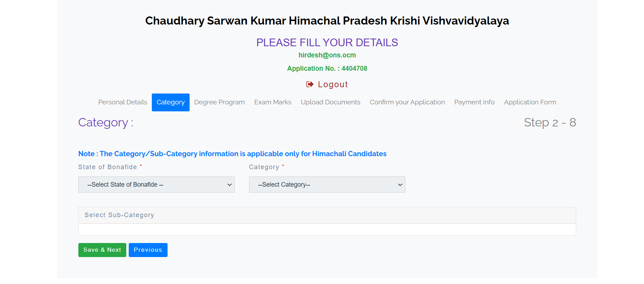Open the Payment Info tab
Viewport: 644px width, 284px height.
pyautogui.click(x=474, y=102)
